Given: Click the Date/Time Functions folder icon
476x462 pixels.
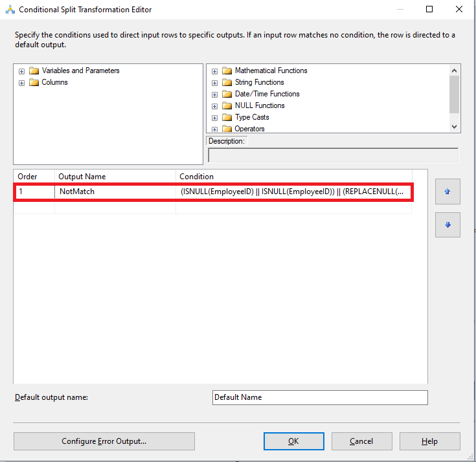Looking at the screenshot, I should click(227, 94).
